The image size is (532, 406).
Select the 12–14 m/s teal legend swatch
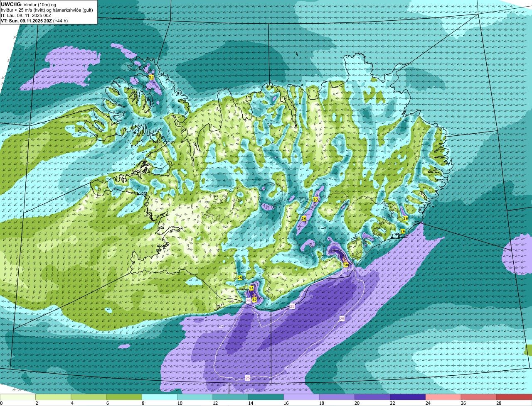coord(231,397)
